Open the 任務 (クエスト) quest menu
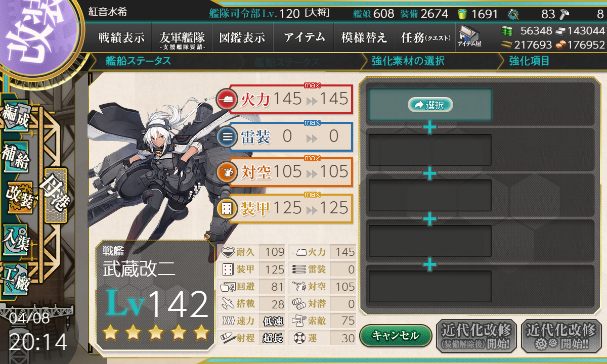This screenshot has height=364, width=607. [425, 37]
